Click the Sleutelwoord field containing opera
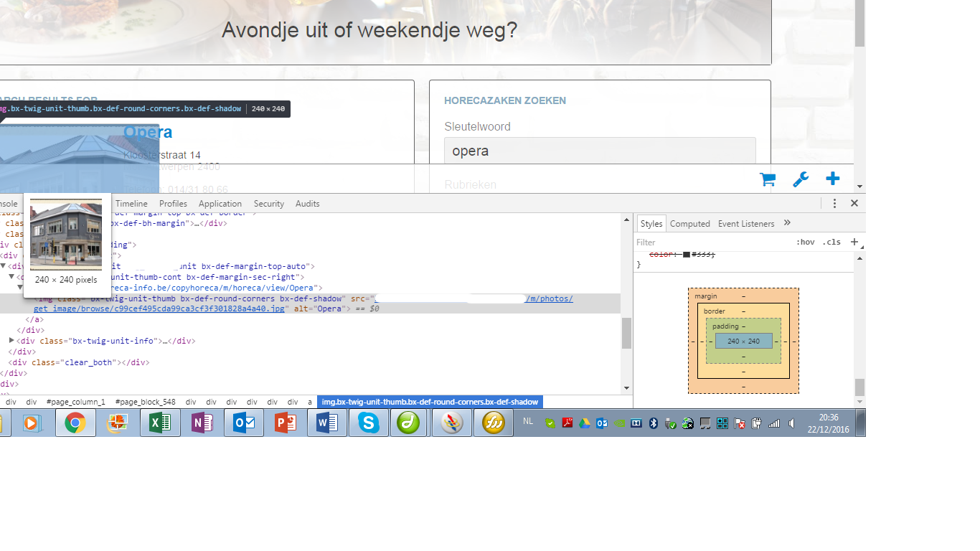 point(600,151)
